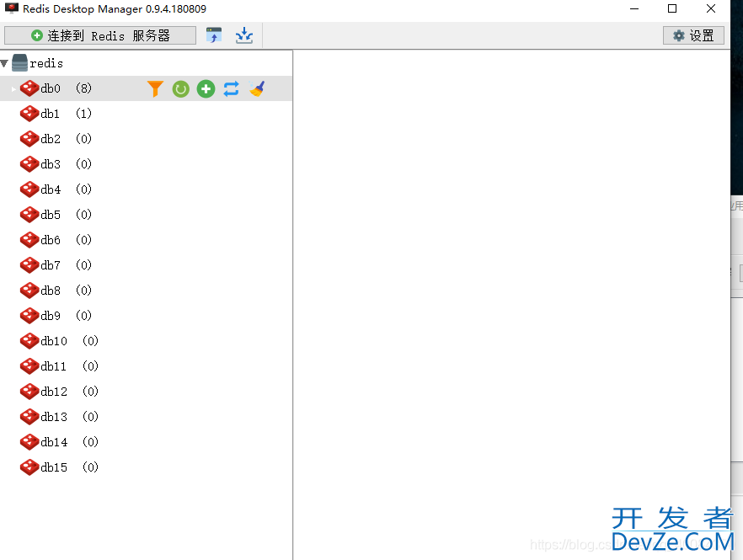Click the red Redis icon beside db11
This screenshot has height=560, width=743.
29,366
